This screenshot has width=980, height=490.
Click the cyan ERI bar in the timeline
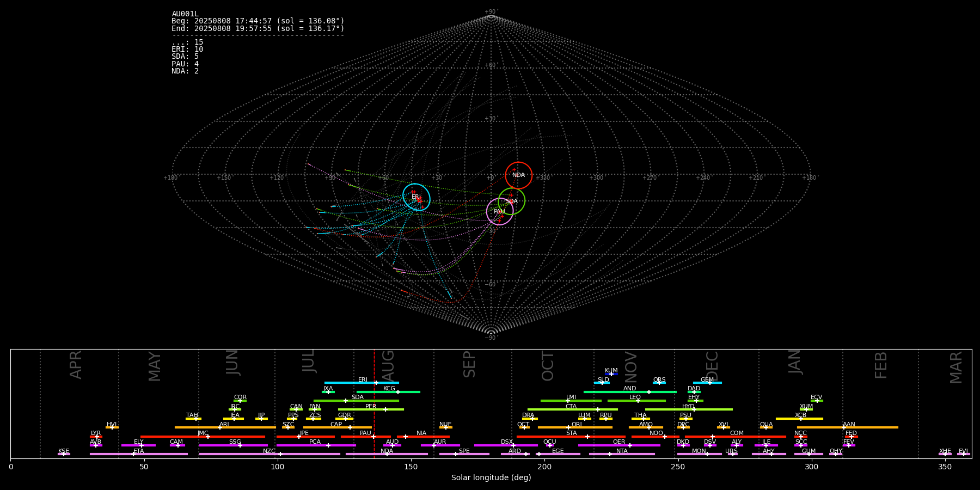[x=362, y=383]
